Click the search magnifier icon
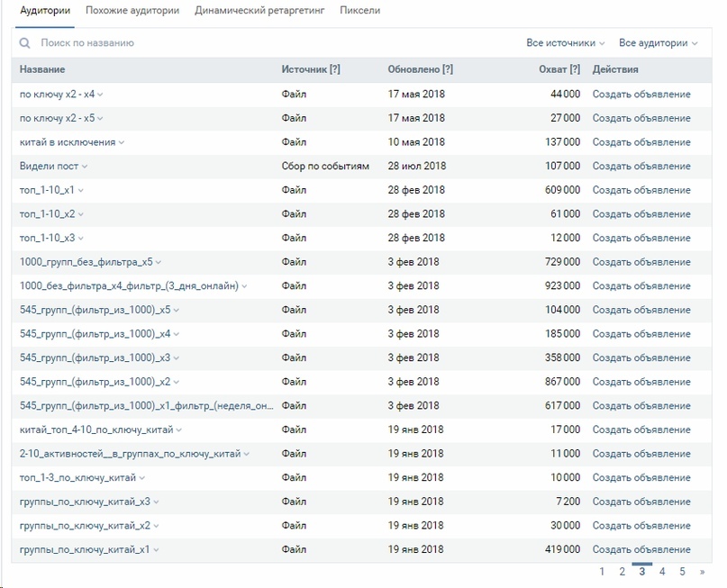 (24, 43)
